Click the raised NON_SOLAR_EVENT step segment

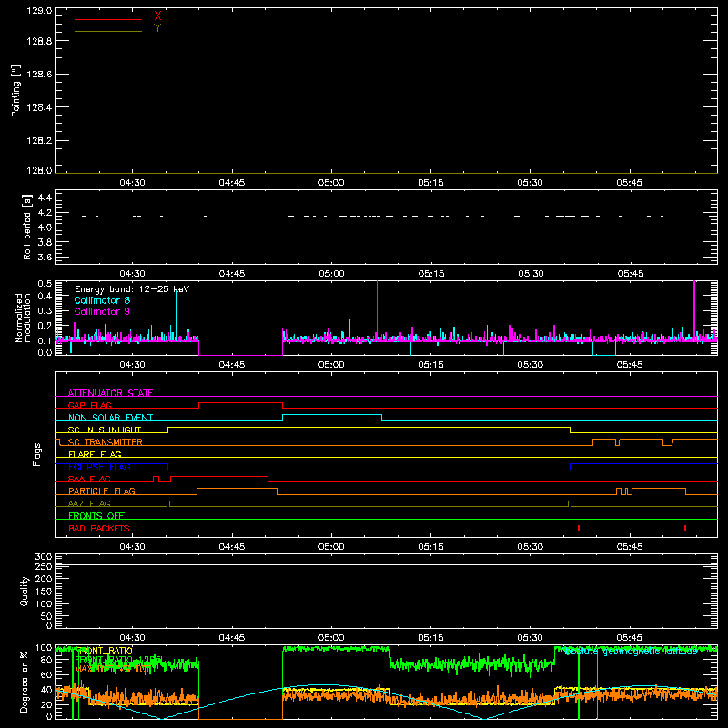[332, 415]
